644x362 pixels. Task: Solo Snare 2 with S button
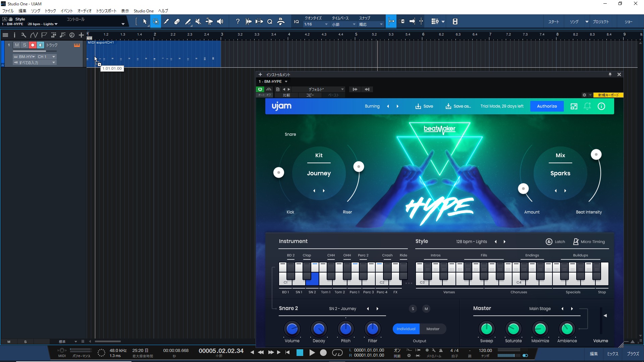pos(413,309)
